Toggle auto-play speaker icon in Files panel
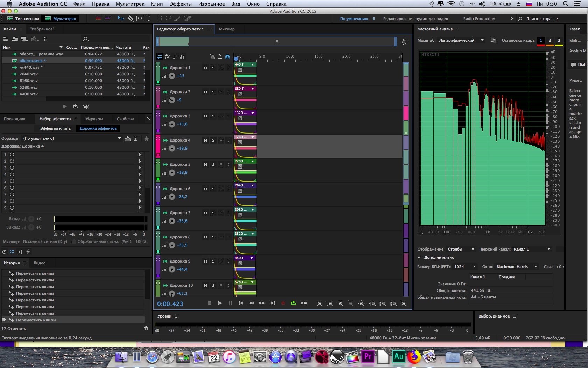Screen dimensions: 588x368 click(x=86, y=106)
